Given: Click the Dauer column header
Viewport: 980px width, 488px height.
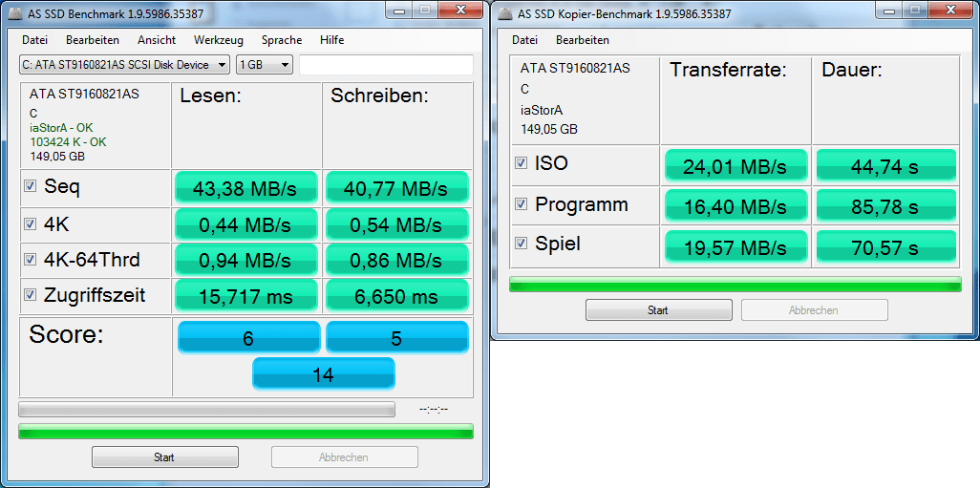Looking at the screenshot, I should point(852,70).
